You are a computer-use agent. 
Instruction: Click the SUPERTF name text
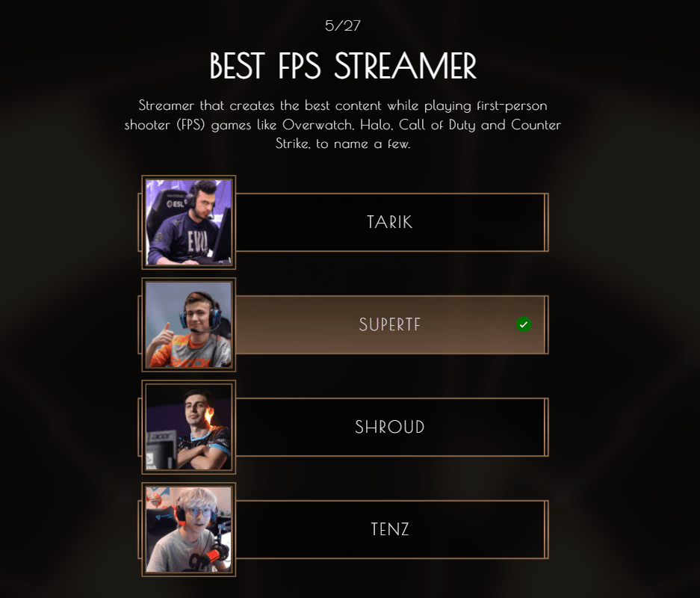[390, 324]
